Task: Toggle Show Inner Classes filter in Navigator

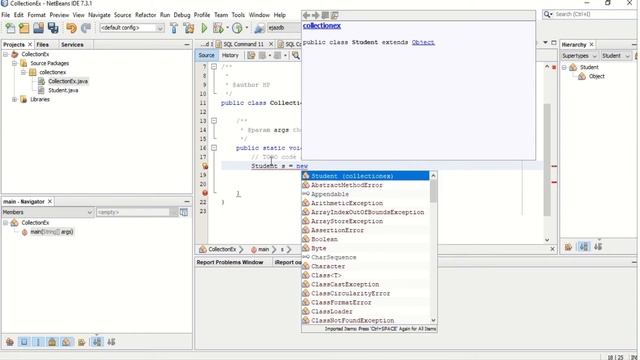Action: tap(66, 342)
